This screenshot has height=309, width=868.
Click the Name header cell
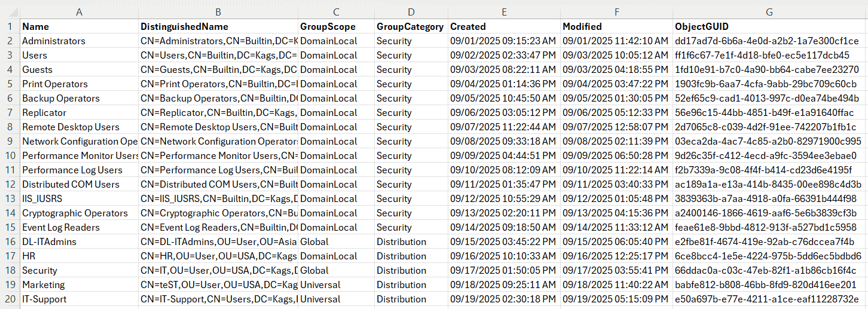click(79, 26)
